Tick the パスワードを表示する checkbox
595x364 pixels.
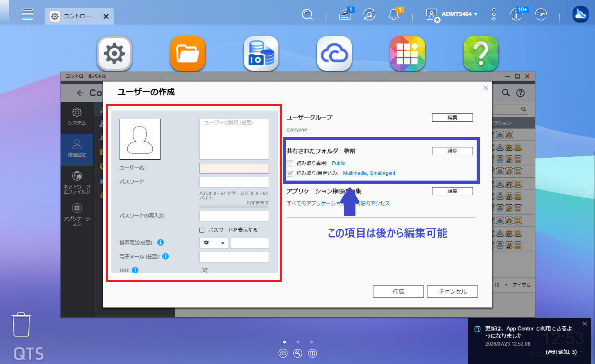[202, 230]
